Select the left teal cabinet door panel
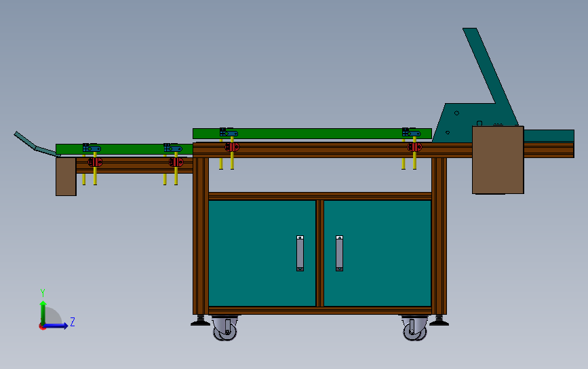Screen dimensions: 588x369 (x=262, y=253)
